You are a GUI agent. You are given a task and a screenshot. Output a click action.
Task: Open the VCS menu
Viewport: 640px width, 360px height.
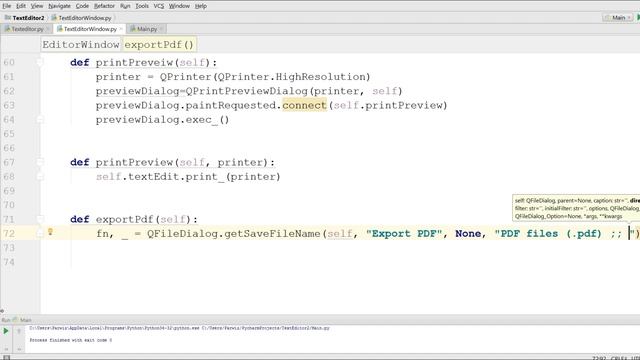pos(159,6)
